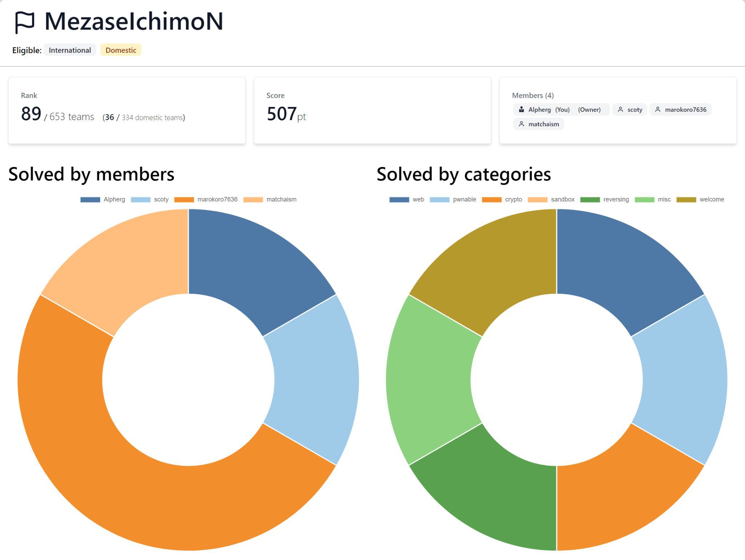Click the user icon beside scoty
Viewport: 745px width, 560px height.
[621, 110]
